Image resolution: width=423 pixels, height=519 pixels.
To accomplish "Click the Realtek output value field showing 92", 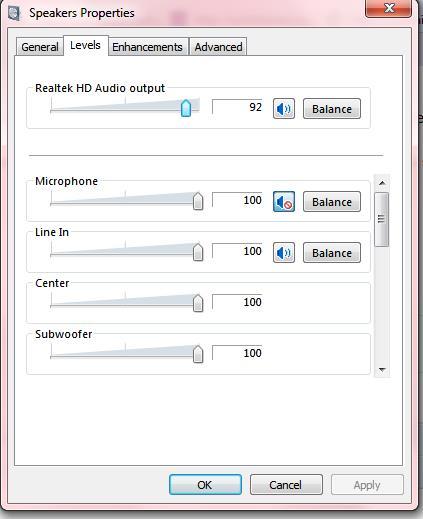I will 237,107.
